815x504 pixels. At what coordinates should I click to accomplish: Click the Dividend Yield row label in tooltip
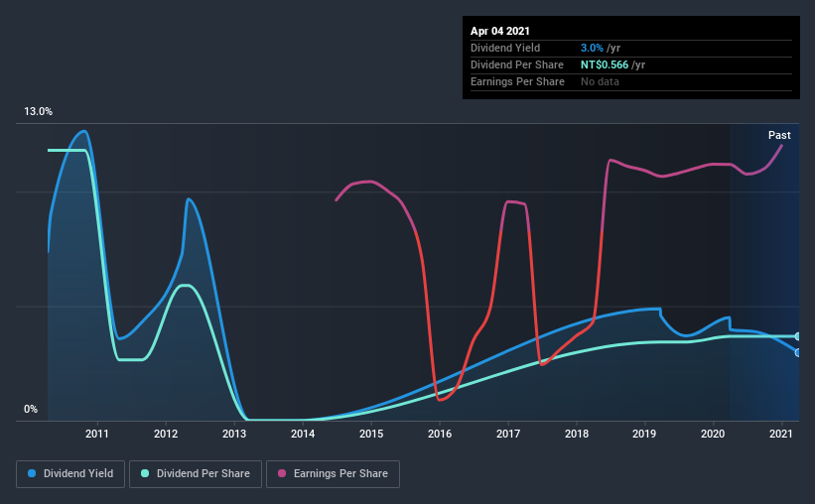[x=505, y=48]
